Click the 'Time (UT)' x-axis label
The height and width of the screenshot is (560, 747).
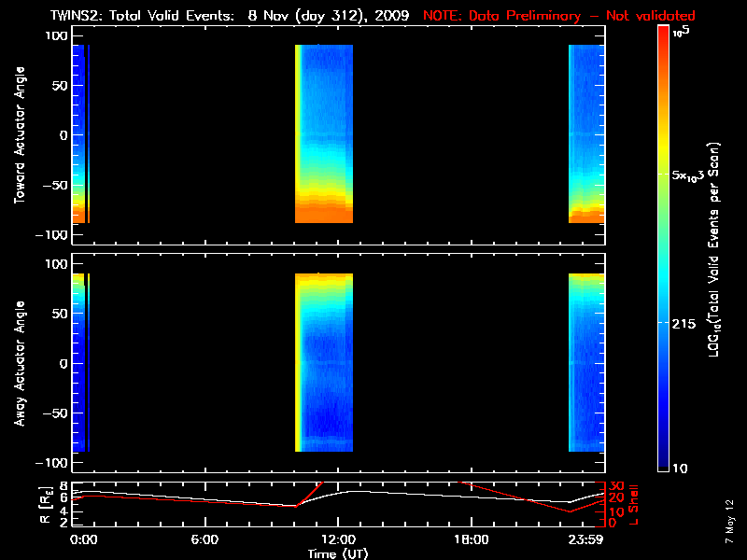338,553
